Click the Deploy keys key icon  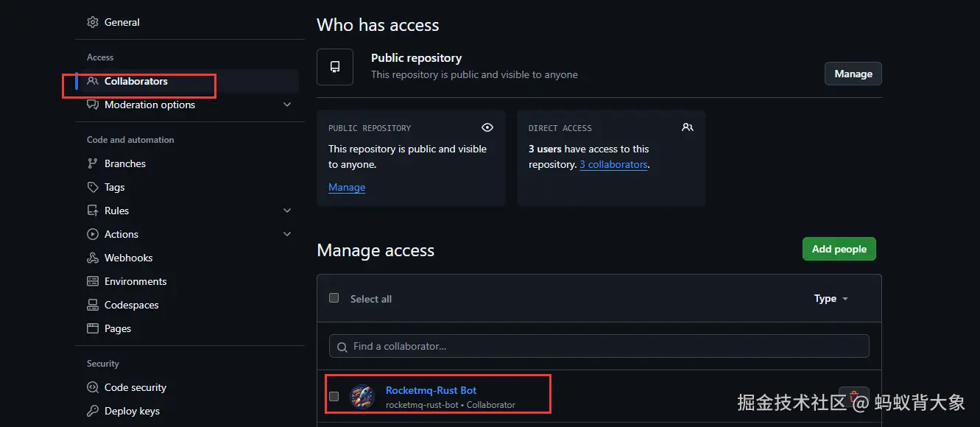[x=93, y=411]
